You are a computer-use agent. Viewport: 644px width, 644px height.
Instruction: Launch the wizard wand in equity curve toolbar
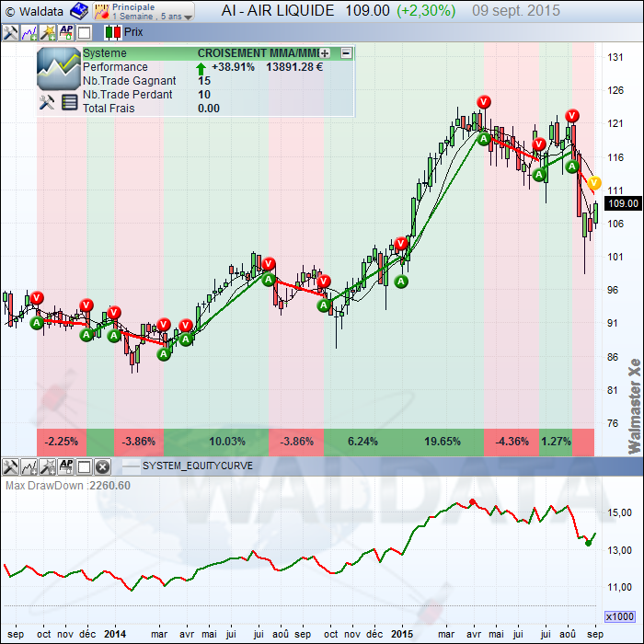pos(48,466)
